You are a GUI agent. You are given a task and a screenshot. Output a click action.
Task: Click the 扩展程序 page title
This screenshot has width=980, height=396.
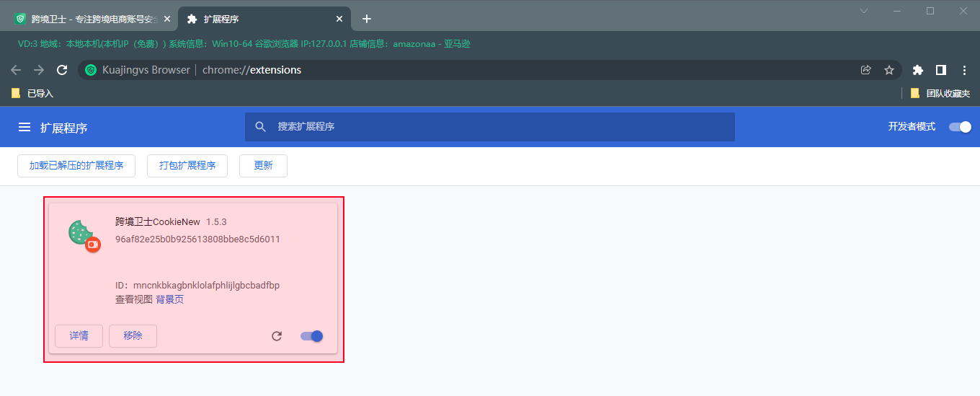[64, 128]
